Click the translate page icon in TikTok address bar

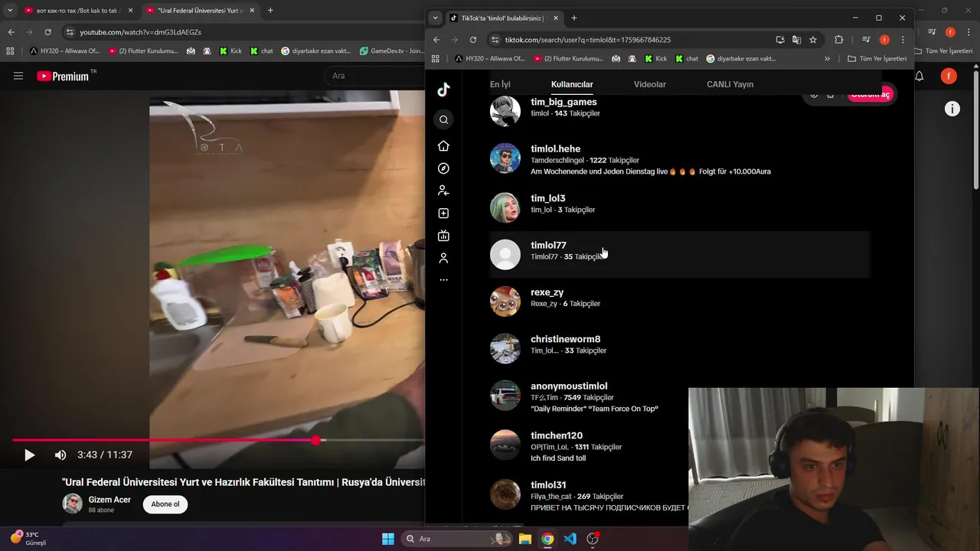click(796, 40)
